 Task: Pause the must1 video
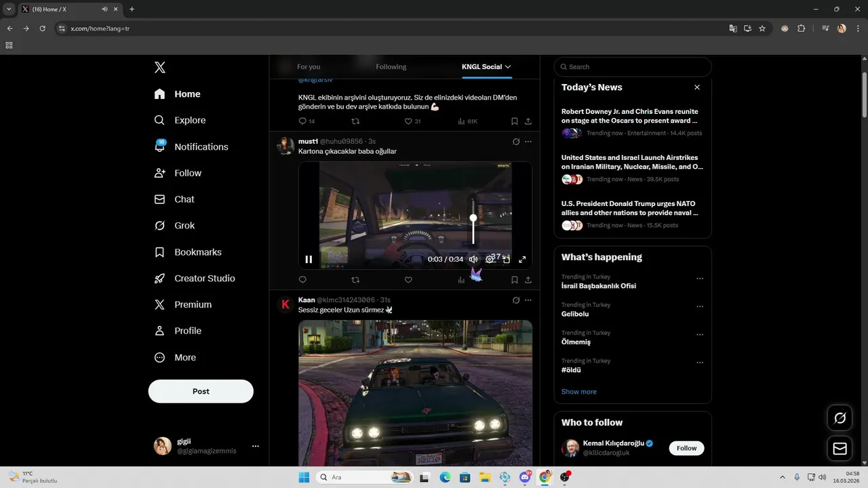(309, 259)
